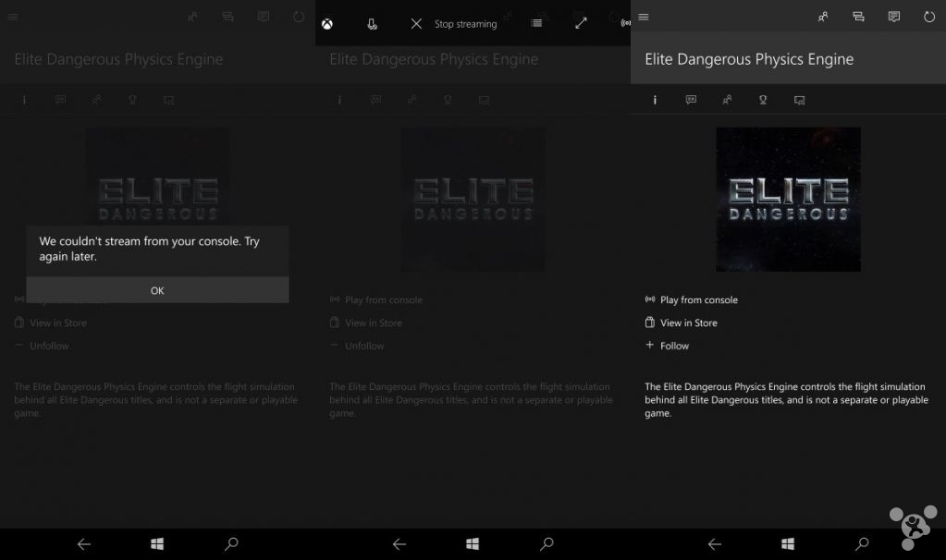The image size is (946, 560).
Task: Tap the Windows Start icon on the left screen
Action: (x=157, y=544)
